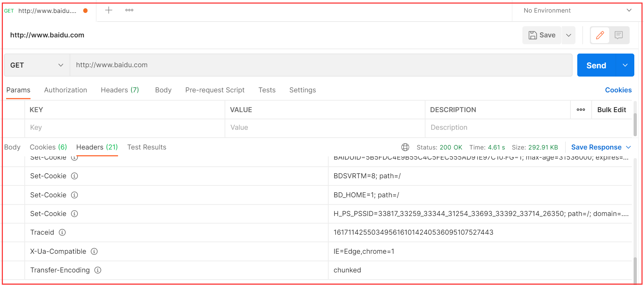Image resolution: width=644 pixels, height=285 pixels.
Task: Open the Settings tab
Action: point(302,90)
